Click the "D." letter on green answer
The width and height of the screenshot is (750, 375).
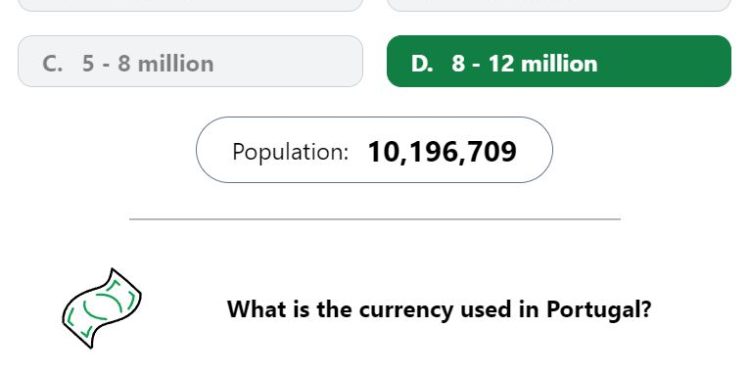coord(422,64)
